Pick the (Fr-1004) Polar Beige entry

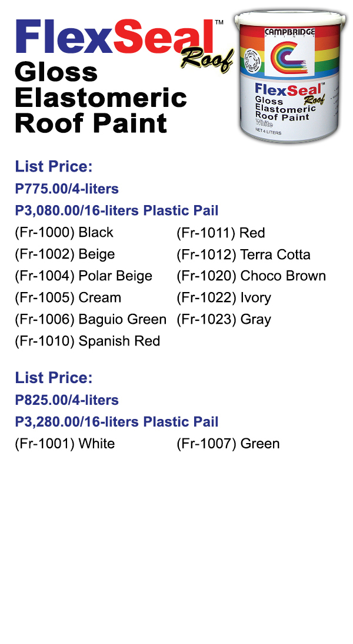pos(84,276)
